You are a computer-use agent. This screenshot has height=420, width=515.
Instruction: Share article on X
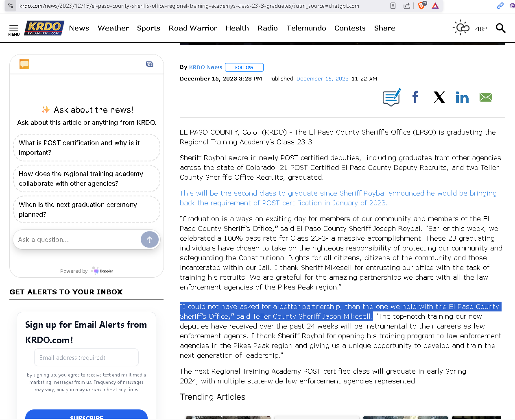439,97
